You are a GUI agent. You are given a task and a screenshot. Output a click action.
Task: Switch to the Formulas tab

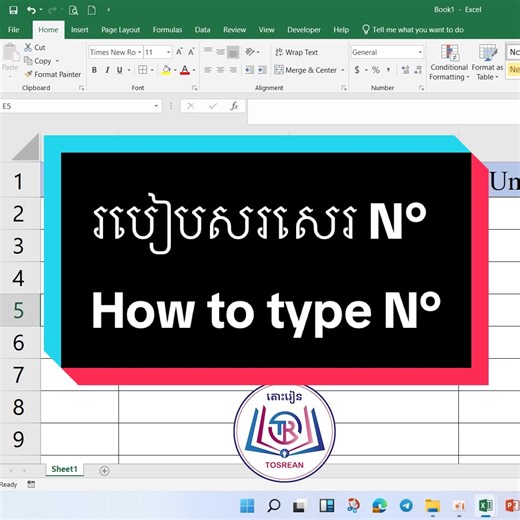[x=167, y=30]
